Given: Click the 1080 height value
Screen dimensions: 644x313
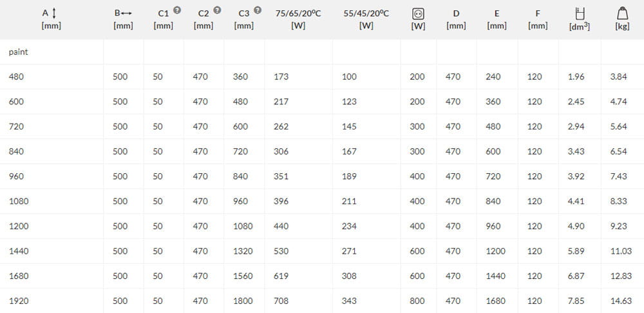Looking at the screenshot, I should pyautogui.click(x=19, y=202).
